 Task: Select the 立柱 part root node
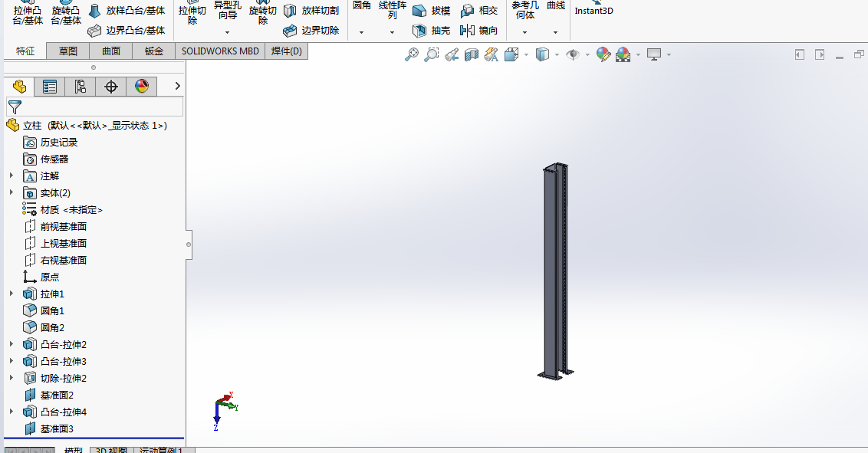tap(87, 126)
